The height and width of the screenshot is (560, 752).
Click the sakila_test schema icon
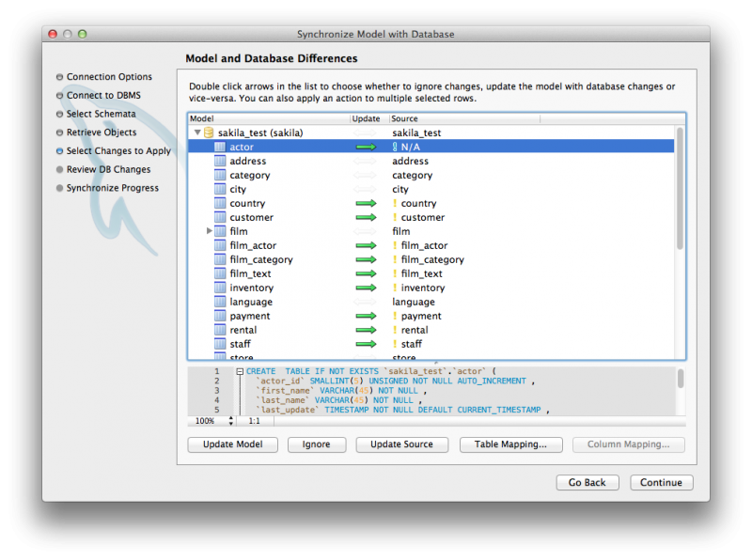(x=209, y=132)
